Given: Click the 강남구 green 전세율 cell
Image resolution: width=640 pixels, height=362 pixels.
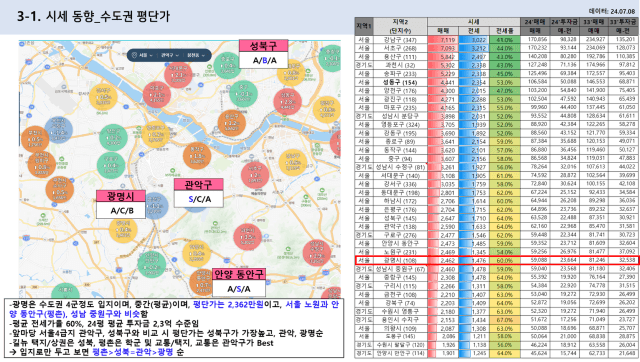Looking at the screenshot, I should coord(504,40).
